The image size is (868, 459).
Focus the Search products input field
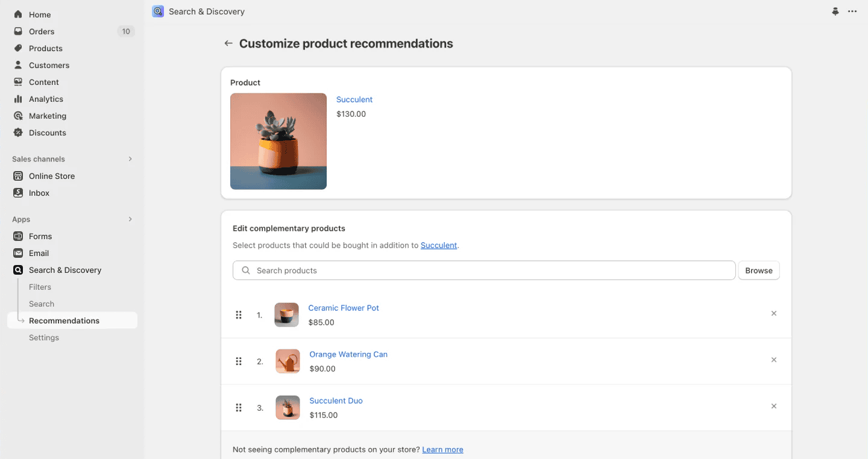(484, 270)
